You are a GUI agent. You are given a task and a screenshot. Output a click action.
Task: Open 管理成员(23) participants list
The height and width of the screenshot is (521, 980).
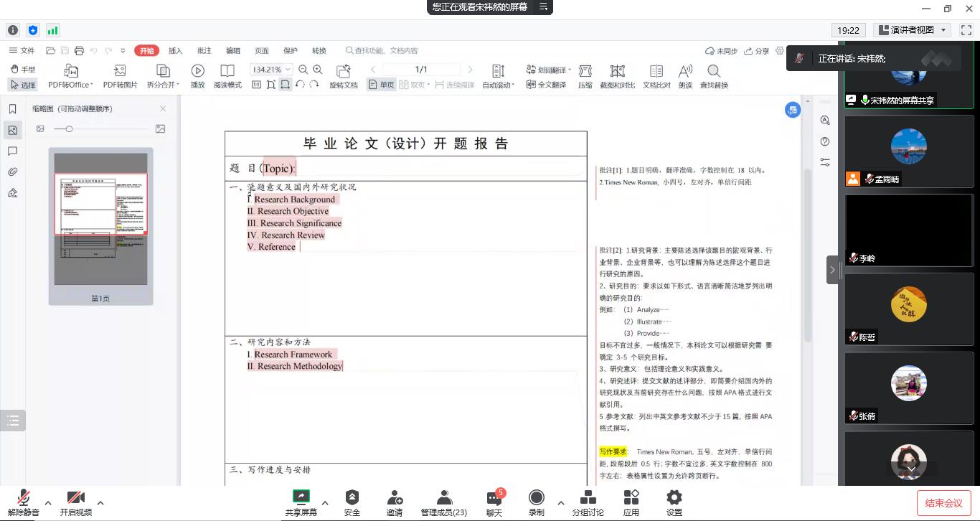(444, 503)
